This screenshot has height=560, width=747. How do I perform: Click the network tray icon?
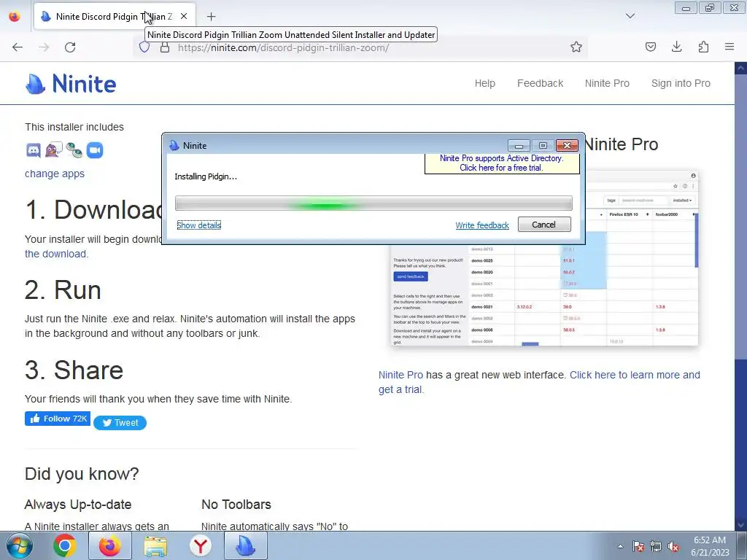pos(656,546)
